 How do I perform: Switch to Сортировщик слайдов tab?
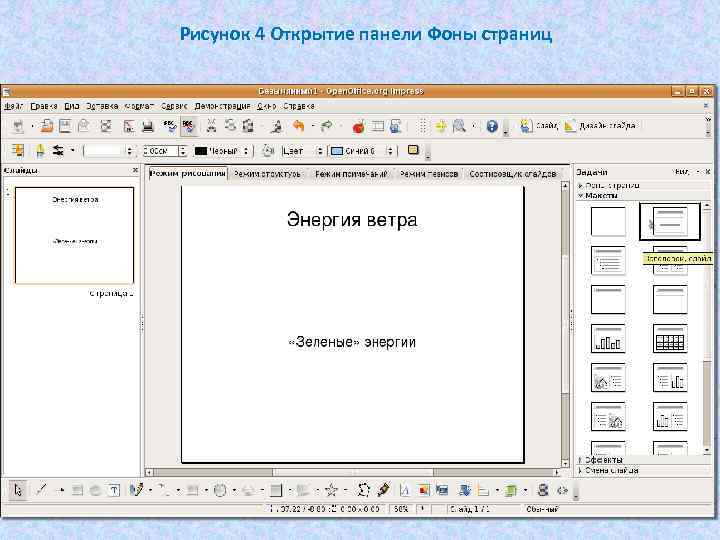coord(512,174)
